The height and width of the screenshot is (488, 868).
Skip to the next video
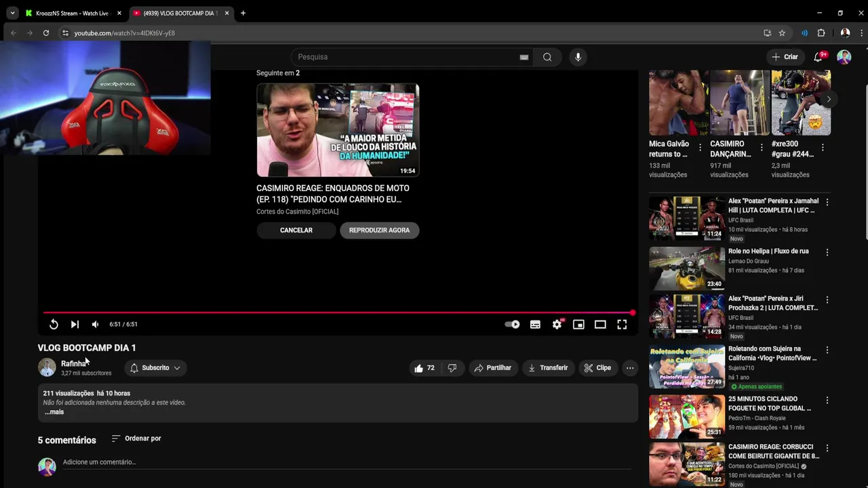(75, 325)
